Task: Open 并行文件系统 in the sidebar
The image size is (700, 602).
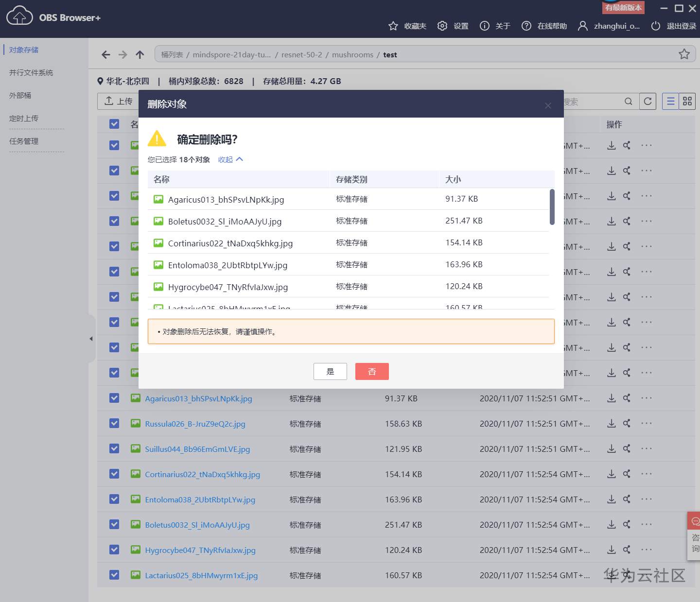Action: click(31, 73)
